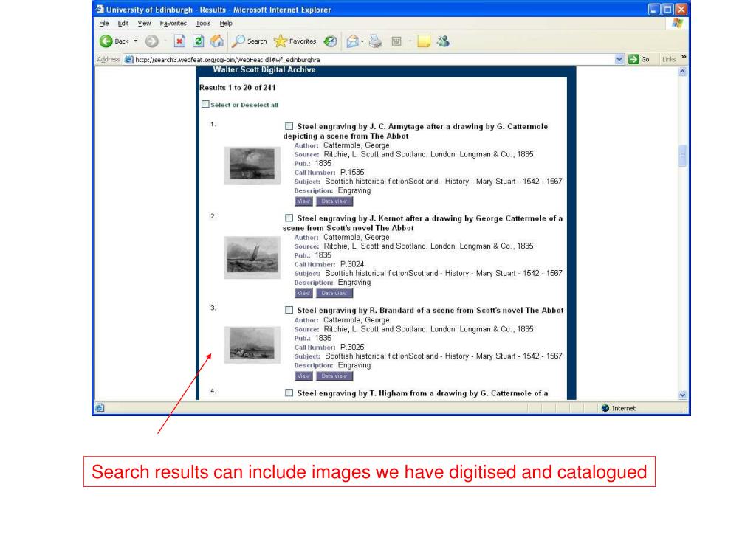The width and height of the screenshot is (756, 546).
Task: Click scrollbar down arrow
Action: (682, 395)
